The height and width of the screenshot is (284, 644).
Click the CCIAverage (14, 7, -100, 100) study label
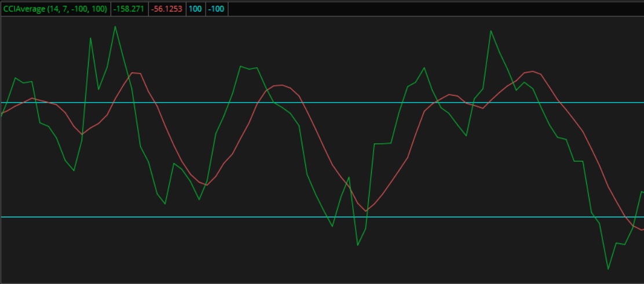(x=56, y=9)
